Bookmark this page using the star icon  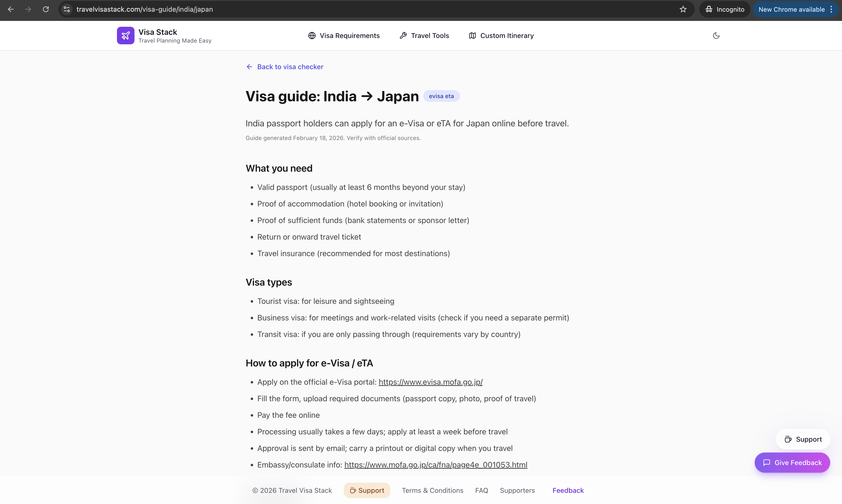[683, 9]
